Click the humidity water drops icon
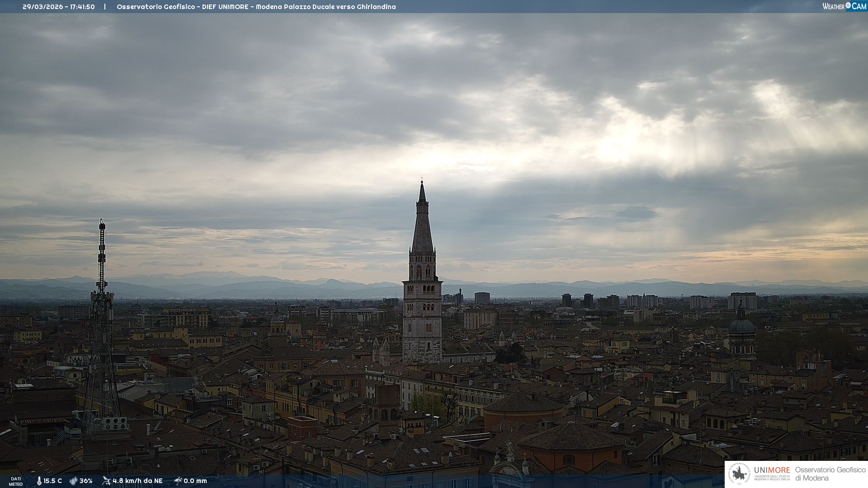This screenshot has height=488, width=868. (x=73, y=481)
